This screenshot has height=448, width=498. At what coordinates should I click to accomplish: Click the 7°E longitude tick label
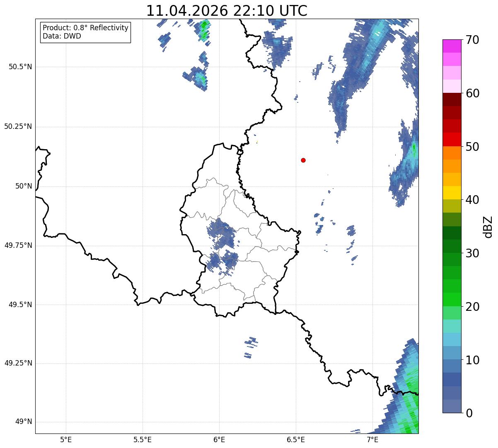point(372,439)
